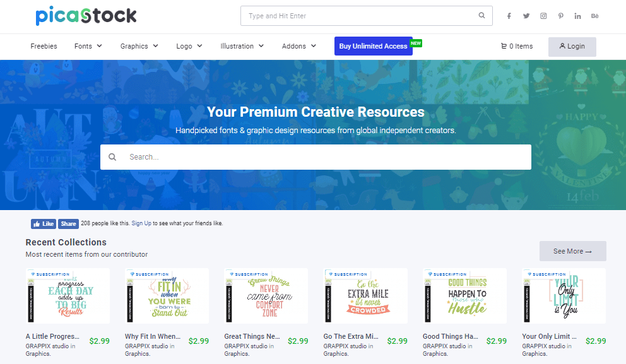626x364 pixels.
Task: Click the magnifier icon in top search box
Action: (x=482, y=16)
